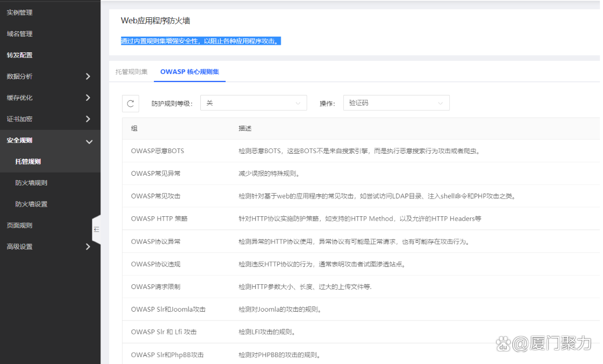Select the OWASP 核心规则集 tab

[189, 72]
